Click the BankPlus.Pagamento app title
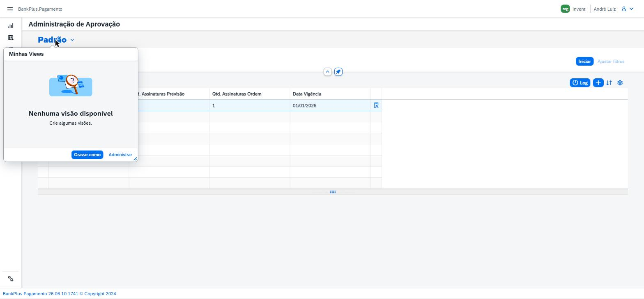644x299 pixels. pos(40,9)
